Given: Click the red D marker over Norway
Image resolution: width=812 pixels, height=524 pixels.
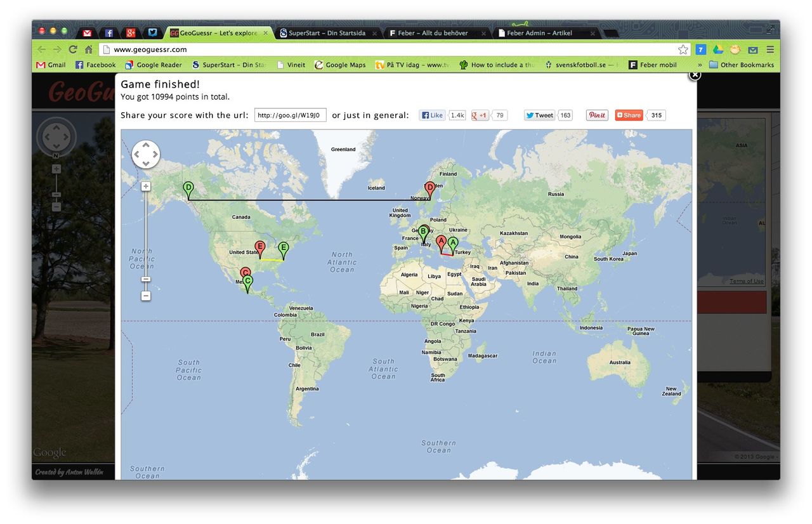Looking at the screenshot, I should click(429, 190).
